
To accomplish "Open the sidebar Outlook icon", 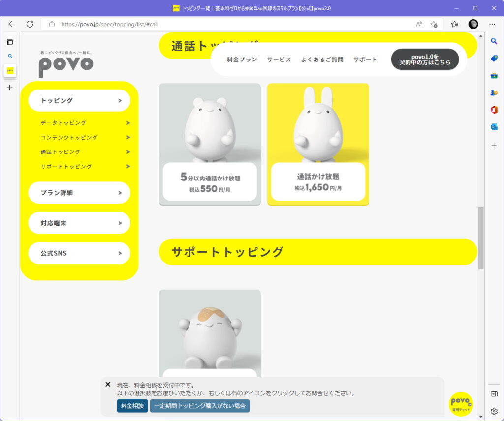I will click(x=494, y=127).
